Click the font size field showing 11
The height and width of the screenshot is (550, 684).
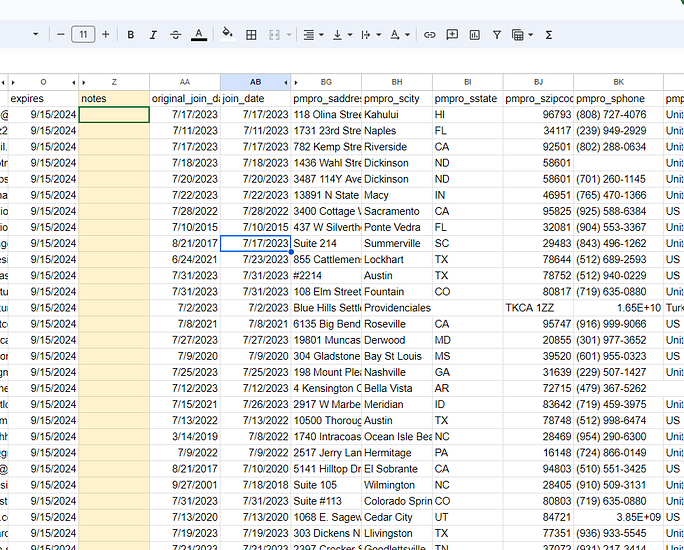pyautogui.click(x=83, y=34)
